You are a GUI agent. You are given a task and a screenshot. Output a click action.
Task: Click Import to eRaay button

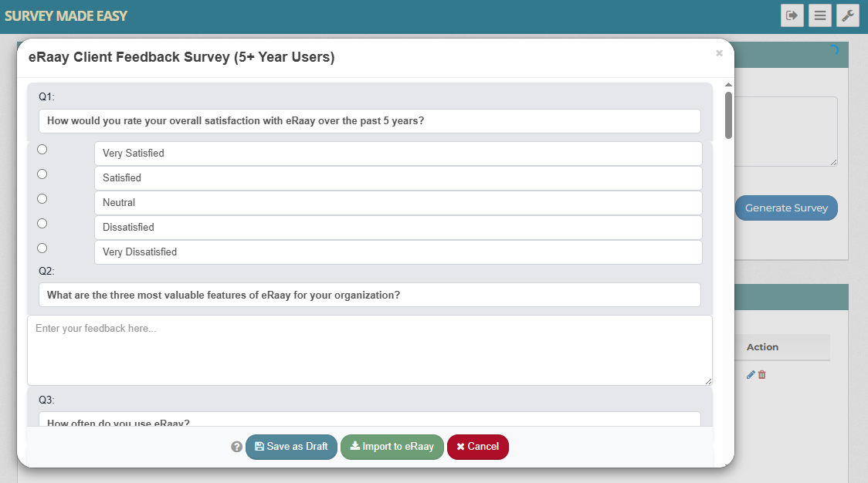392,447
